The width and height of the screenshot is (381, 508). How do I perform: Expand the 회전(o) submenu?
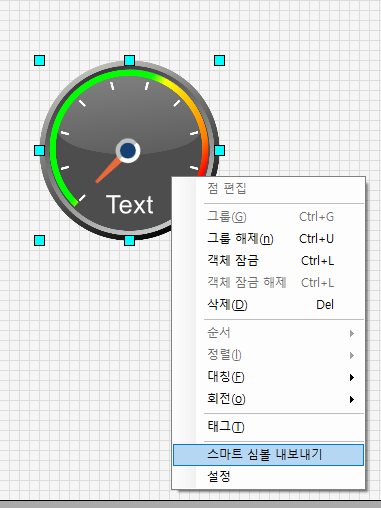[x=268, y=399]
